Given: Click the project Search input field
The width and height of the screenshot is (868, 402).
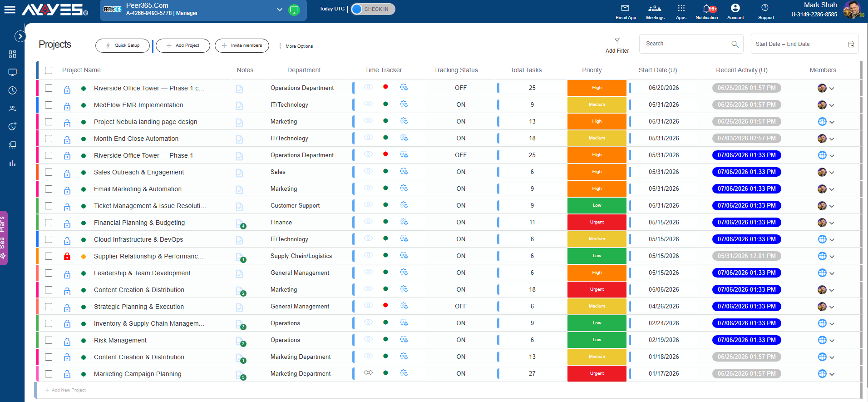Looking at the screenshot, I should click(691, 44).
